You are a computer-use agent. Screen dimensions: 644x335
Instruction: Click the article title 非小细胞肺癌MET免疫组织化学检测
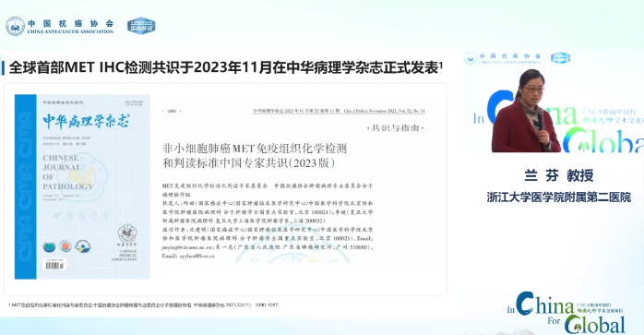tap(255, 148)
